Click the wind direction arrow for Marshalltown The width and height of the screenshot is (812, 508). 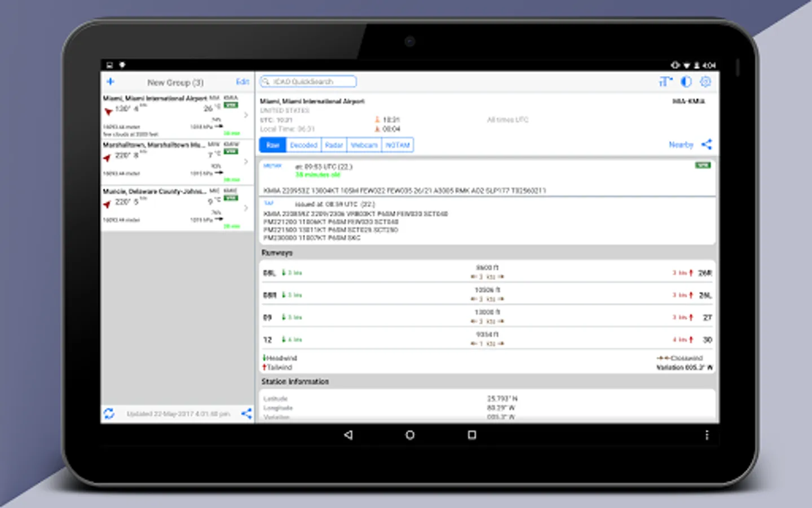pyautogui.click(x=107, y=157)
